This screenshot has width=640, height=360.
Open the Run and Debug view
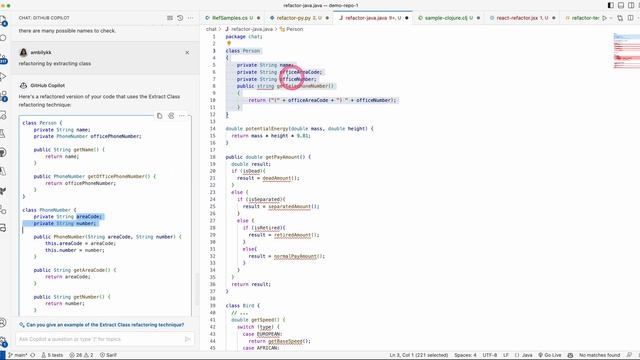pyautogui.click(x=3, y=77)
